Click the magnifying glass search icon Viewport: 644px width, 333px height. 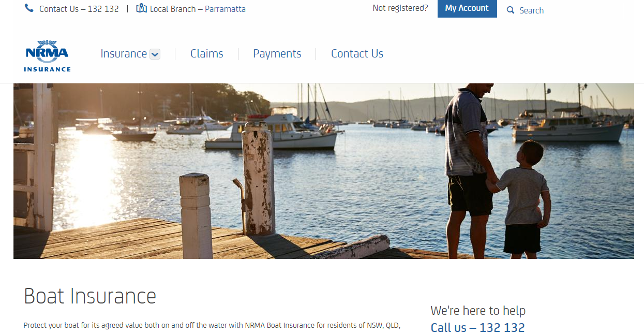click(x=511, y=10)
